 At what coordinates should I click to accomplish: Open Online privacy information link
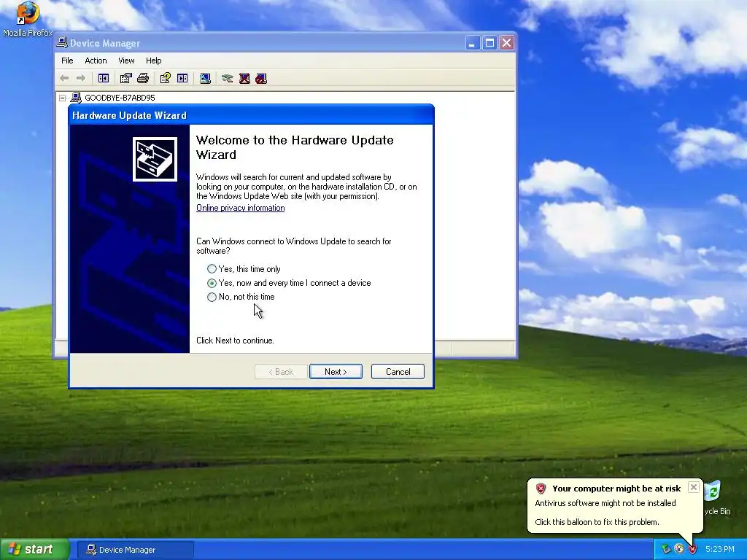click(241, 208)
